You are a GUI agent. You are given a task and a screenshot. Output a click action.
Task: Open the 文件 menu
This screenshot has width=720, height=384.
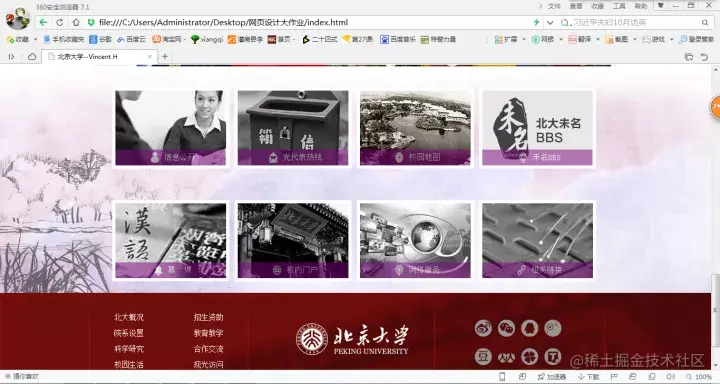[554, 6]
